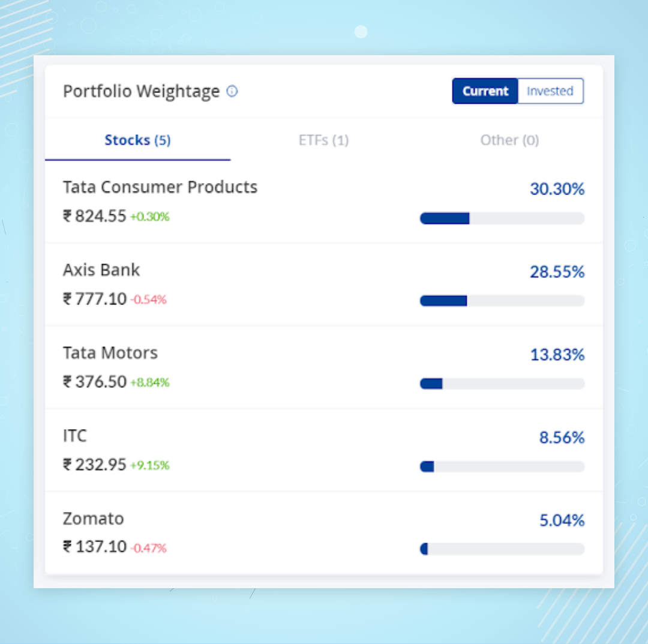Open Zomato stock details
This screenshot has height=644, width=648.
click(93, 519)
